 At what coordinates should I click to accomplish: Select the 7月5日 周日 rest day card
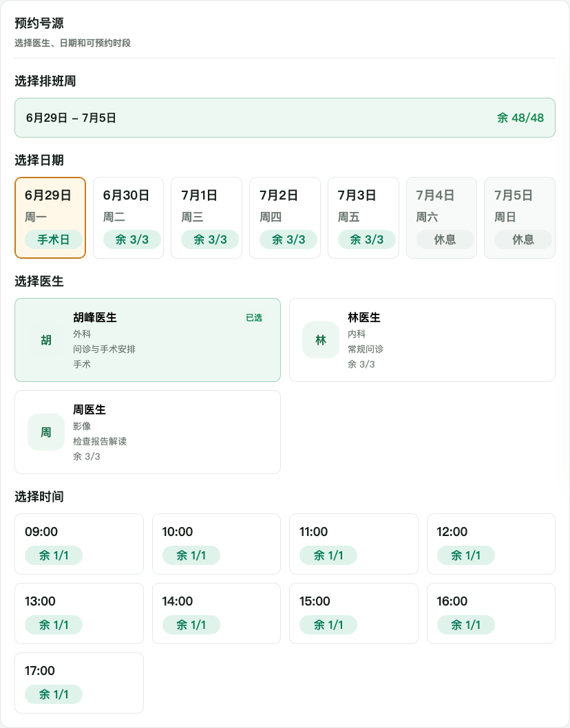(x=520, y=217)
